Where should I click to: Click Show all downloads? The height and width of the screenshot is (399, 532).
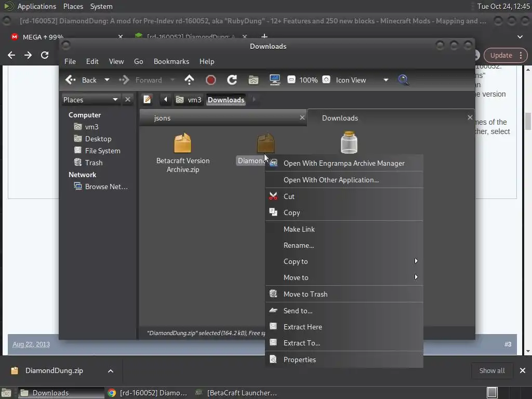point(491,370)
